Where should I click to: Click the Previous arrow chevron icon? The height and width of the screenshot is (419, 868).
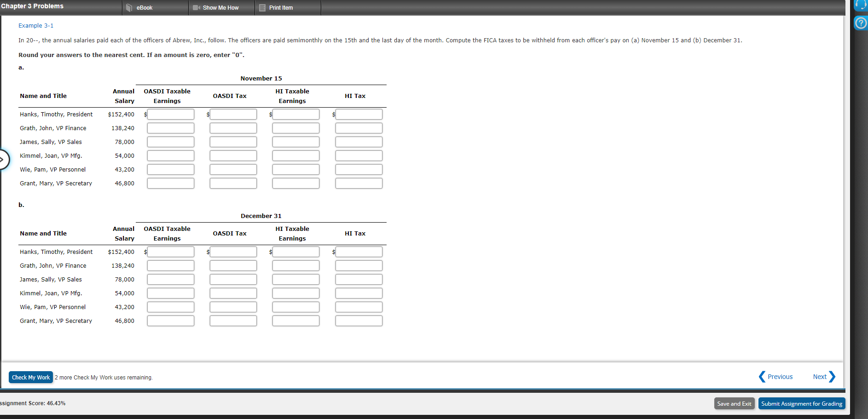[x=762, y=376]
